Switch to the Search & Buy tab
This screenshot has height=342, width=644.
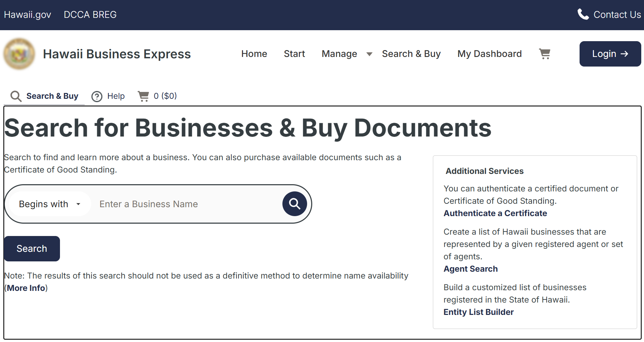point(45,96)
